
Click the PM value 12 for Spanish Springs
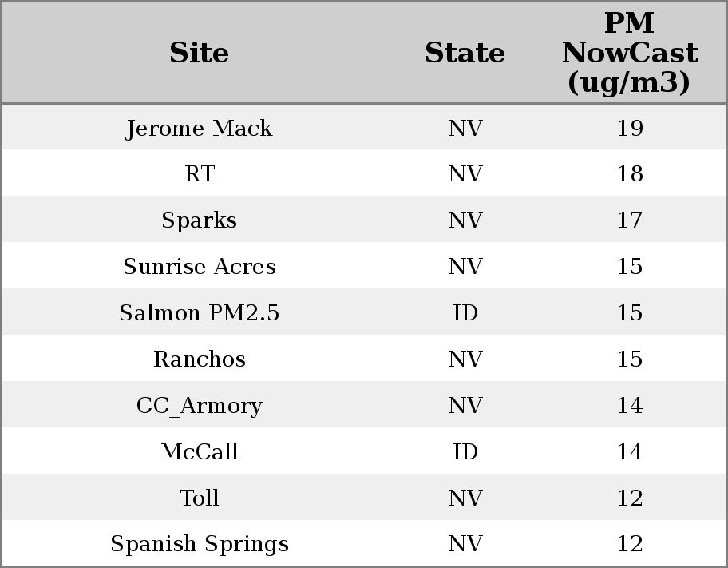[629, 544]
